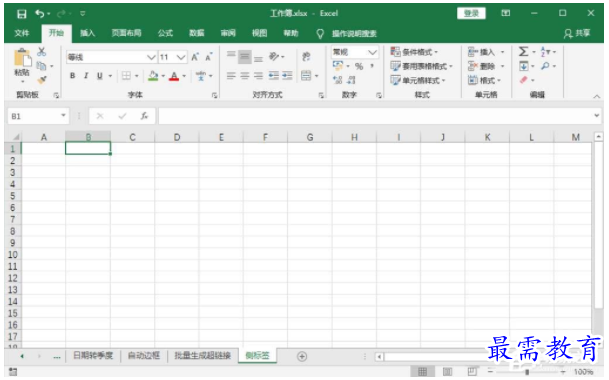Viewport: 609px width, 380px height.
Task: Select the Format Painter brush
Action: pyautogui.click(x=42, y=80)
